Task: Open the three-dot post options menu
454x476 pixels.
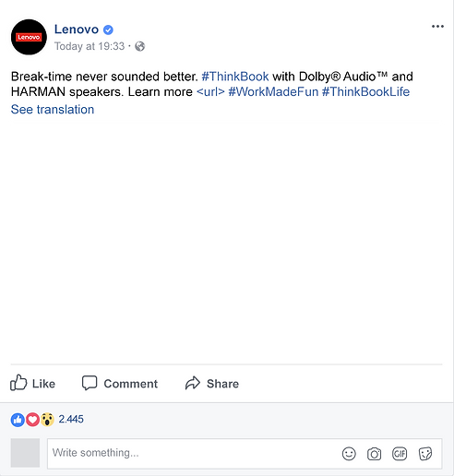Action: pos(437,27)
